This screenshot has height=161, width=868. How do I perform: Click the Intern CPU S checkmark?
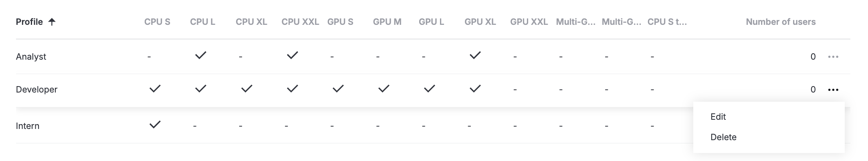coord(155,125)
